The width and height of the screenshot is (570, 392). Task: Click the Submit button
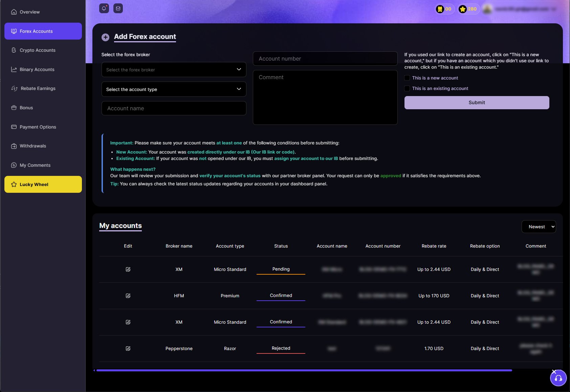pos(477,102)
